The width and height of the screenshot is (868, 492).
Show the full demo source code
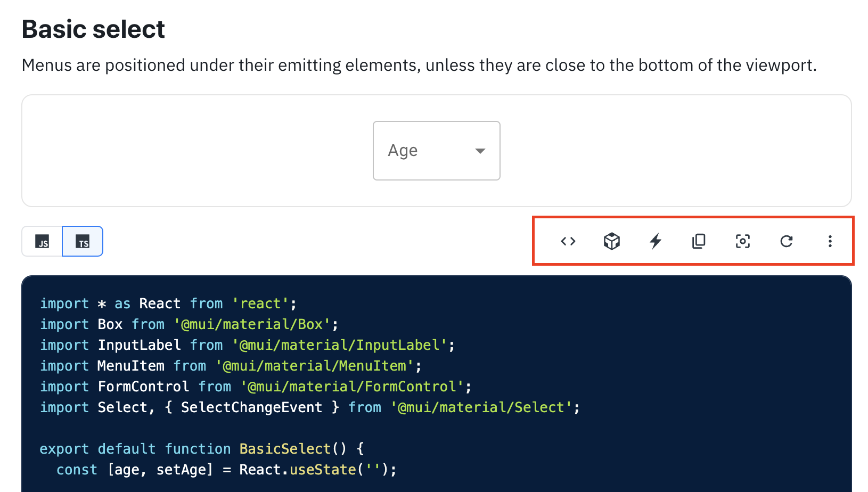pyautogui.click(x=568, y=241)
